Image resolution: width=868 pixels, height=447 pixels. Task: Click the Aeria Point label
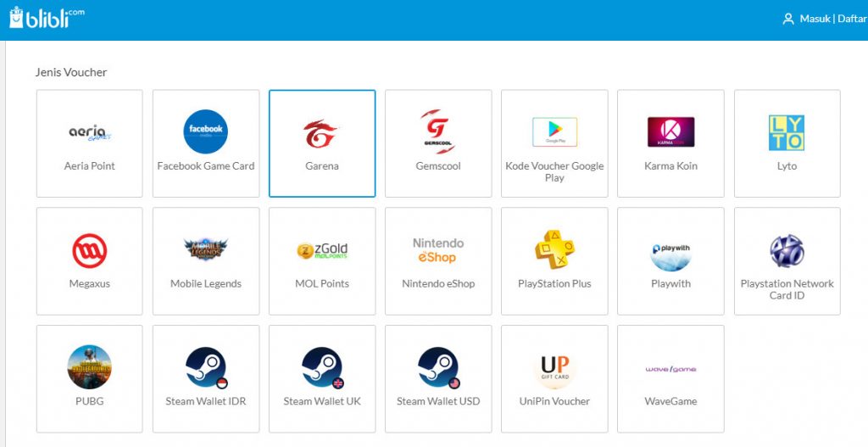point(90,165)
